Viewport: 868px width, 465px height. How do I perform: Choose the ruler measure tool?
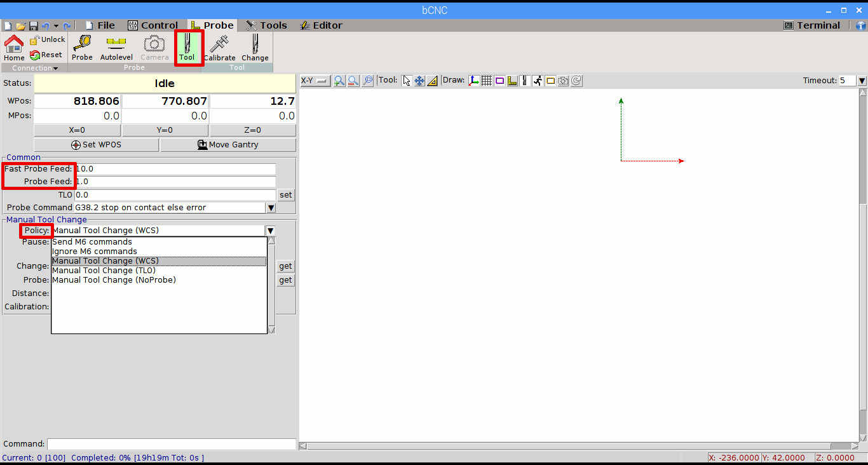click(x=432, y=81)
